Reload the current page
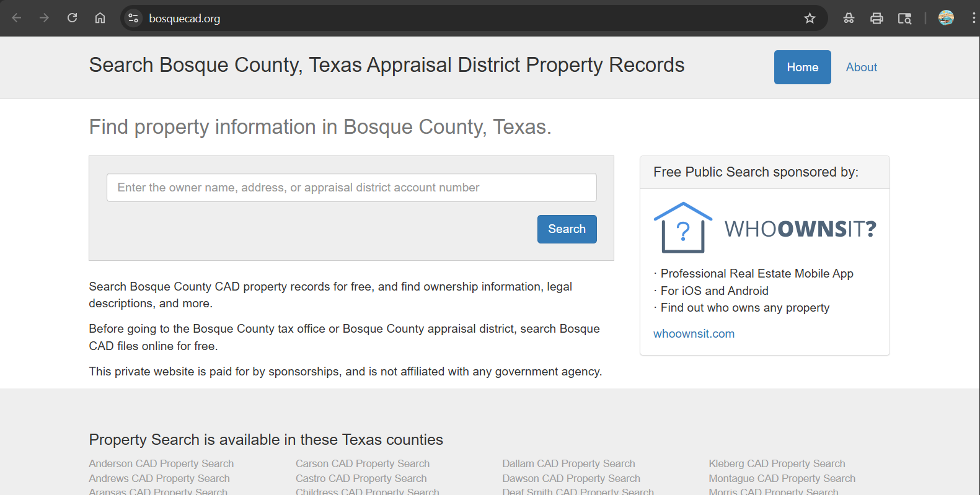 pyautogui.click(x=72, y=18)
